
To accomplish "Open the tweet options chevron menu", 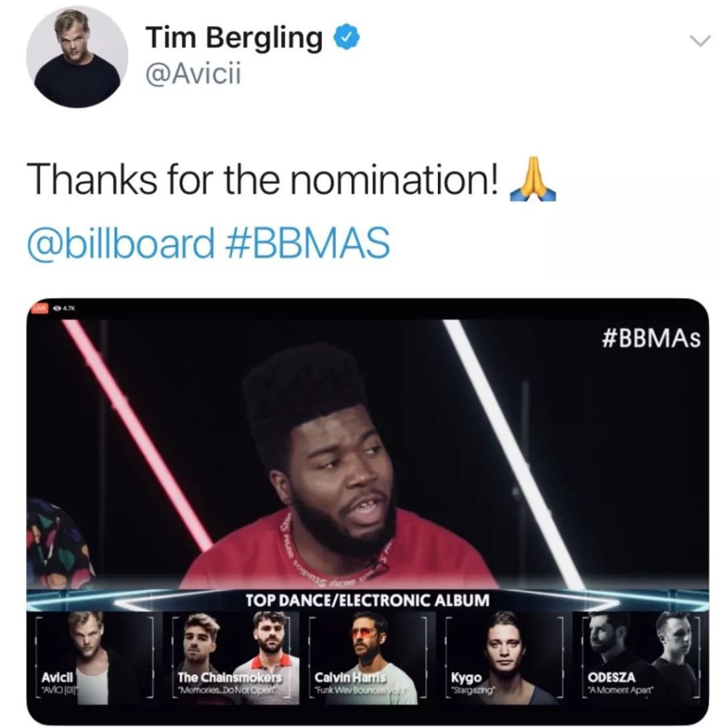I will point(700,41).
